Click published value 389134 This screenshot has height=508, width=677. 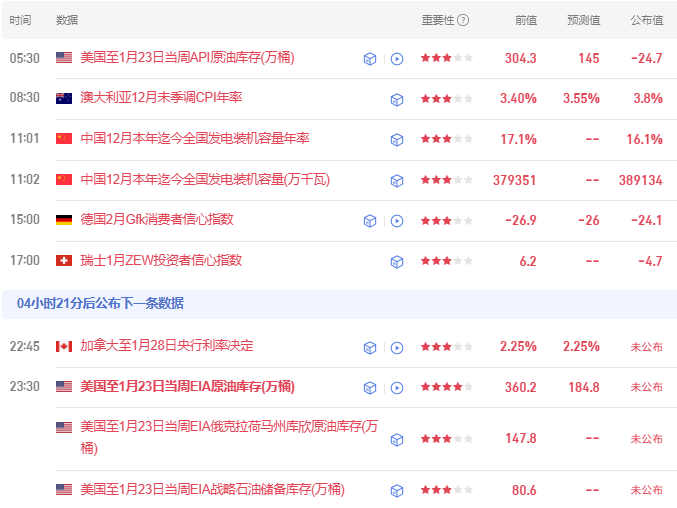[x=641, y=180]
